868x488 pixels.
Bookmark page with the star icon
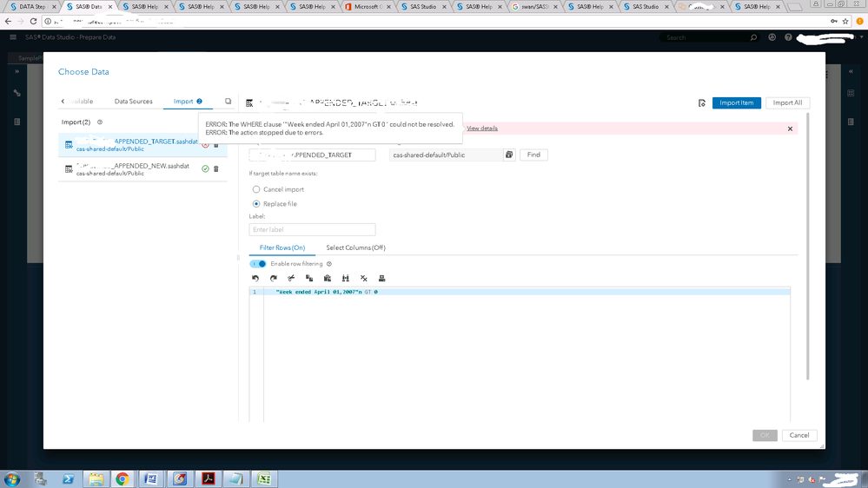click(845, 21)
